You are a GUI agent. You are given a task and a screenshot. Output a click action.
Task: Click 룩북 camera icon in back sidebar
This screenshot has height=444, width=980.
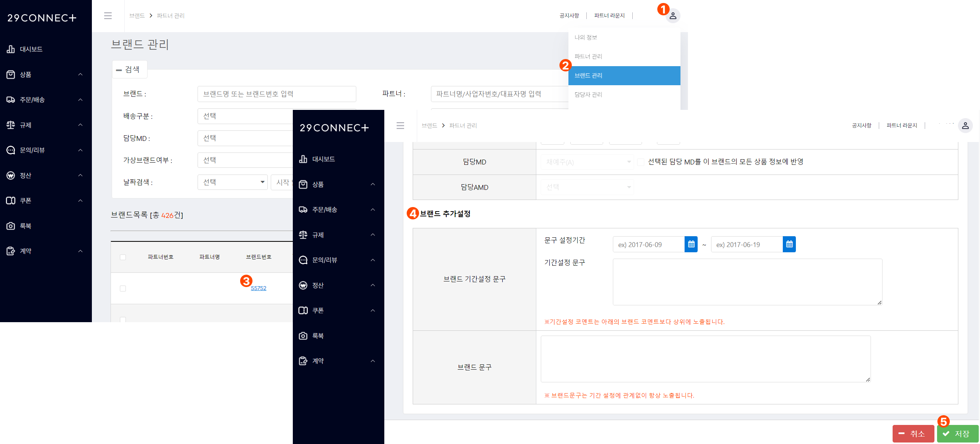(11, 226)
